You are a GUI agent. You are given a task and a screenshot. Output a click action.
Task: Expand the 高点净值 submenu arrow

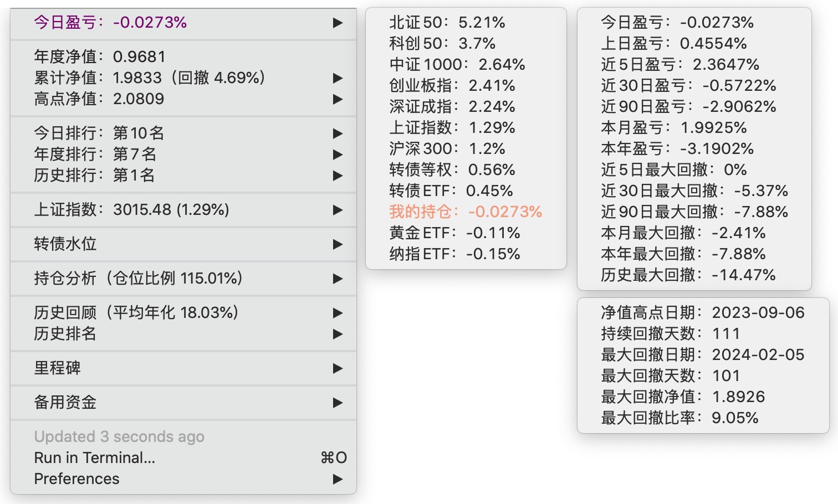click(x=338, y=99)
